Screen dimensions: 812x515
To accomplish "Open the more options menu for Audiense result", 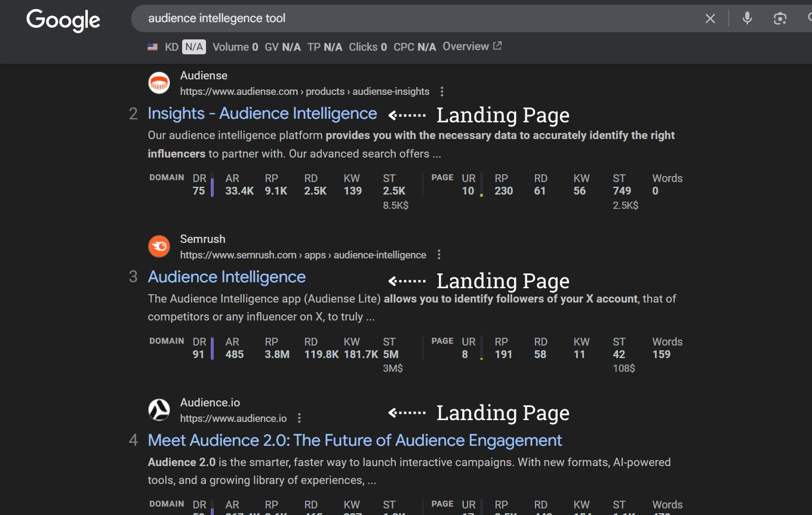I will (442, 92).
